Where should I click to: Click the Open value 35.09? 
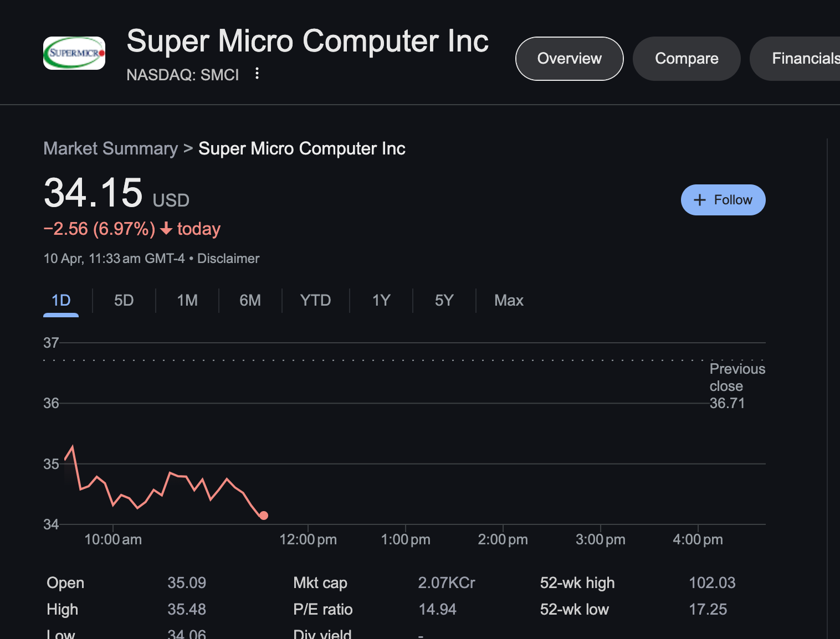click(187, 583)
